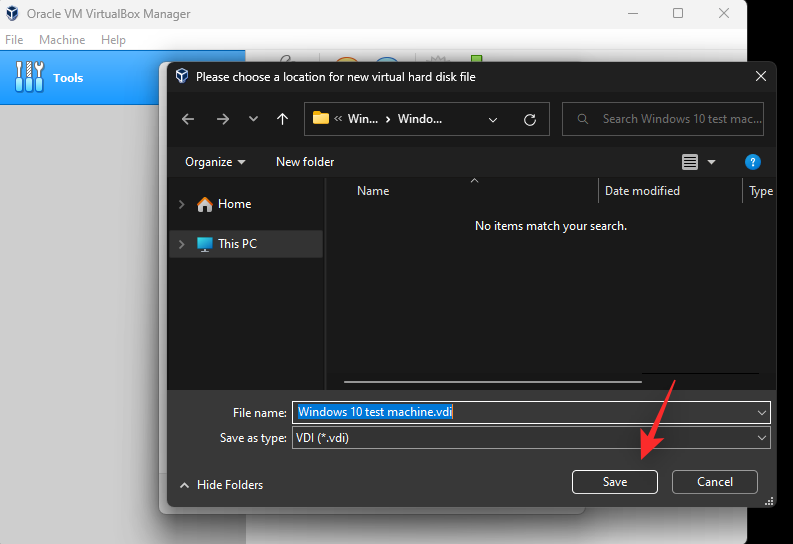Click the Type column header

pyautogui.click(x=761, y=191)
